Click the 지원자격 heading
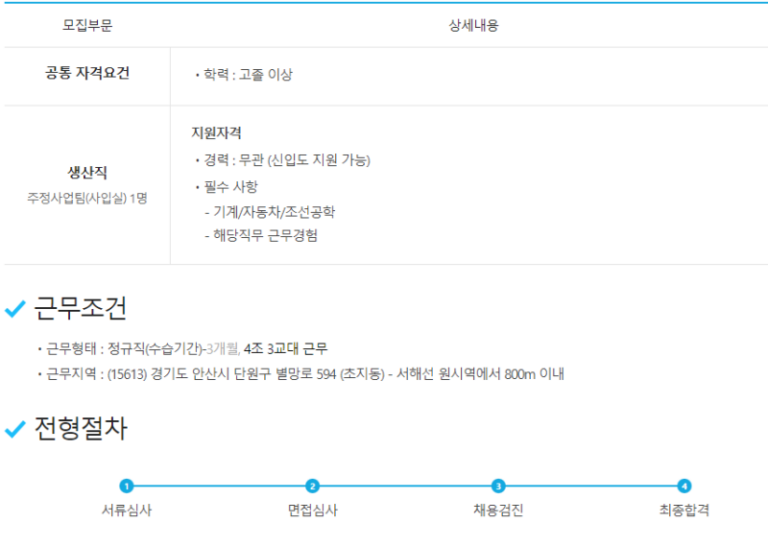768x547 pixels. [x=216, y=133]
